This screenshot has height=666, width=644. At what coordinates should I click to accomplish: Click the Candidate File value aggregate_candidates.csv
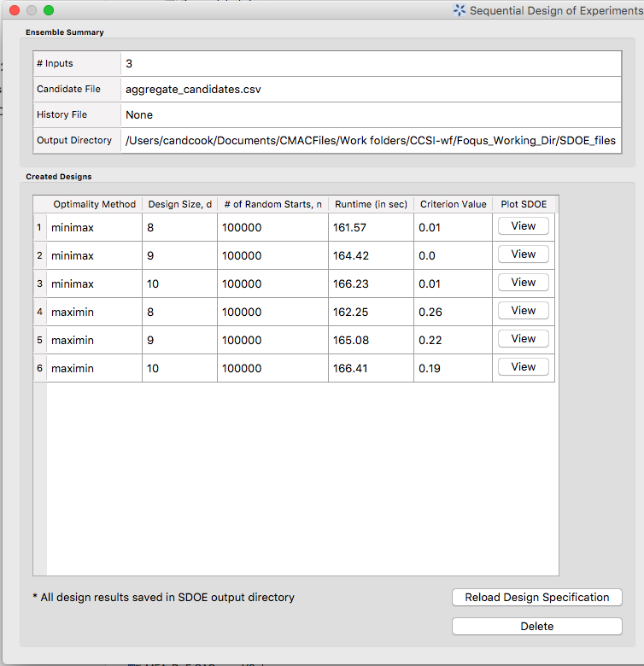(x=184, y=89)
